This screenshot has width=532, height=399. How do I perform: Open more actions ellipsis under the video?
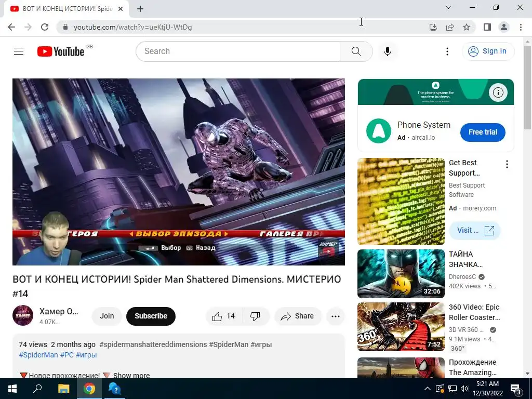pyautogui.click(x=336, y=316)
